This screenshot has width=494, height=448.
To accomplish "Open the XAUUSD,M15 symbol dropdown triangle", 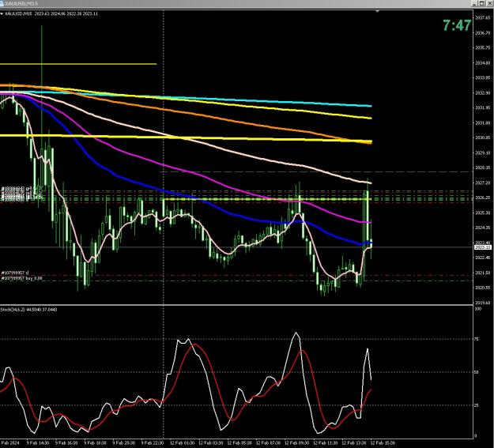I will [x=2, y=14].
